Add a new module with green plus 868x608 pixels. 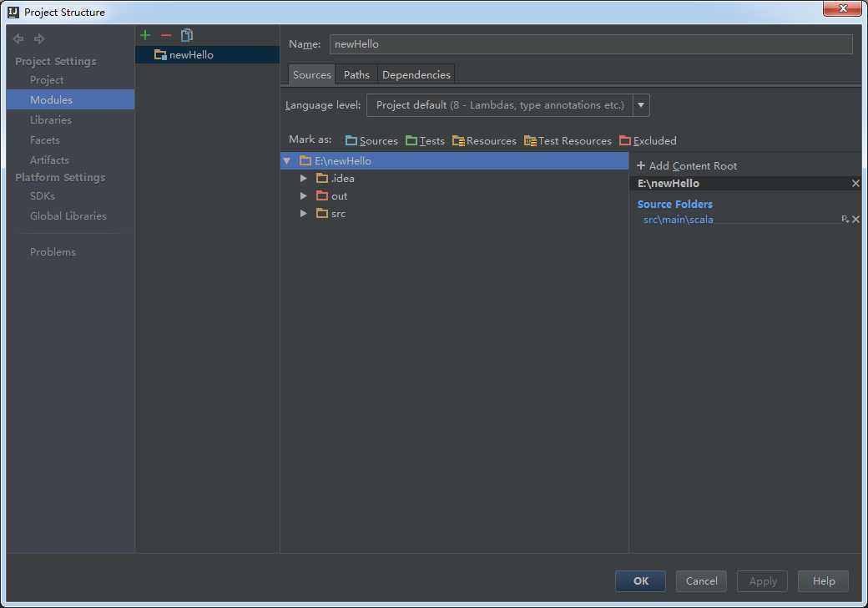(x=145, y=35)
